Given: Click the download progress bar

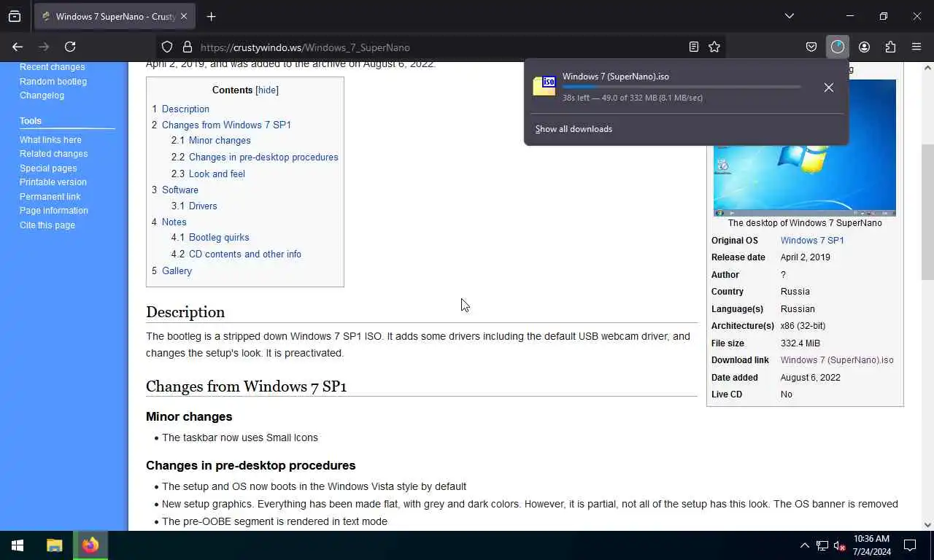Looking at the screenshot, I should pos(682,87).
